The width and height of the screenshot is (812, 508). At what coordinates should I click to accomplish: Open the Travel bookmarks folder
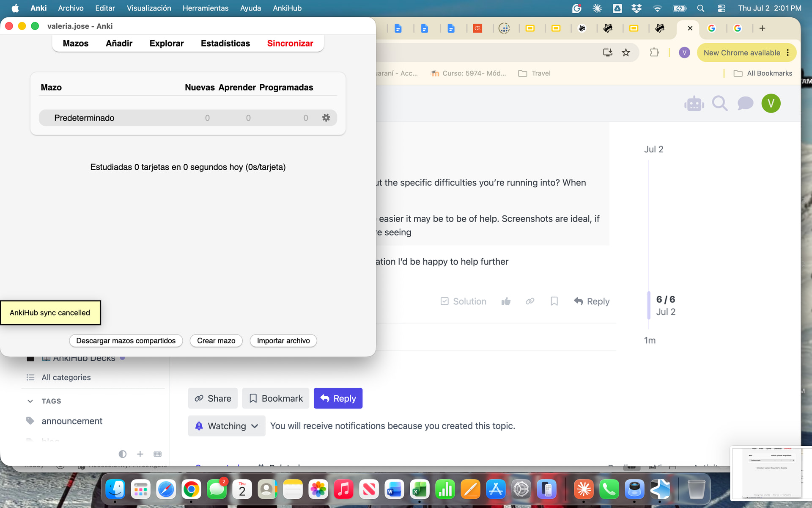pyautogui.click(x=534, y=73)
